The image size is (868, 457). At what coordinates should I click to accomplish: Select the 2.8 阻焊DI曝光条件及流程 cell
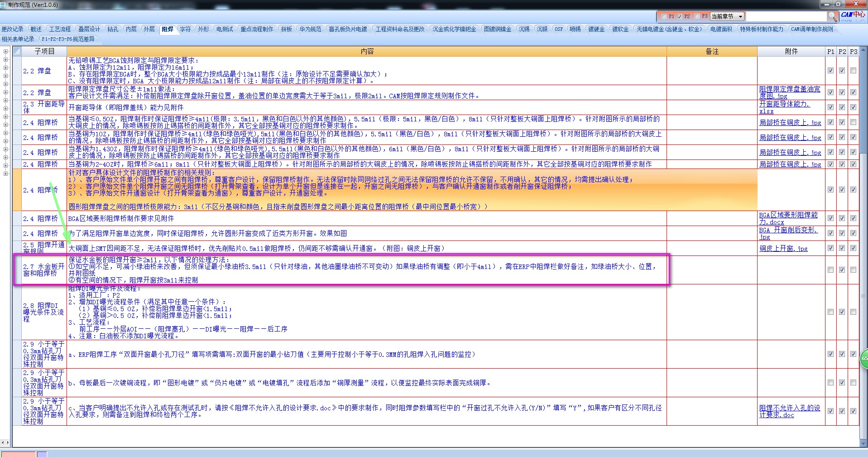(x=44, y=312)
